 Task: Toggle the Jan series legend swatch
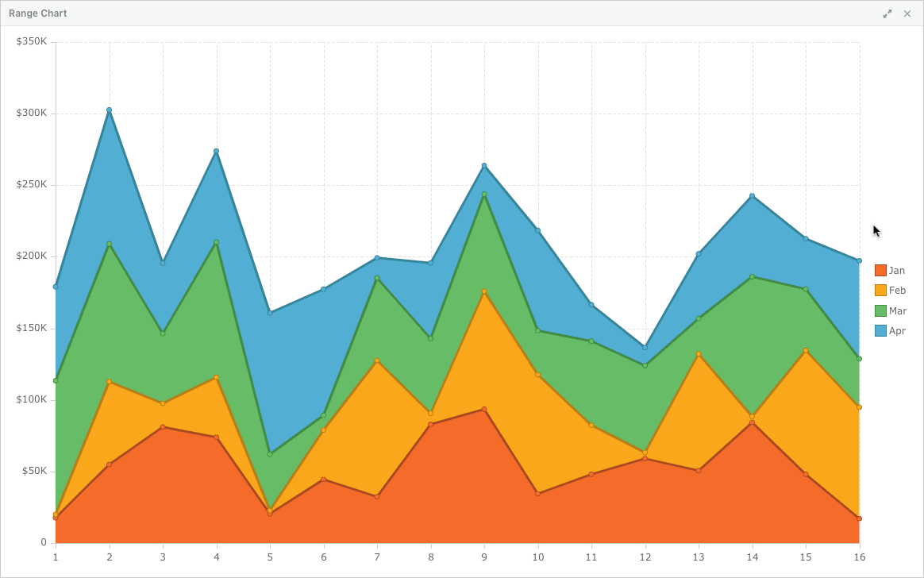880,271
